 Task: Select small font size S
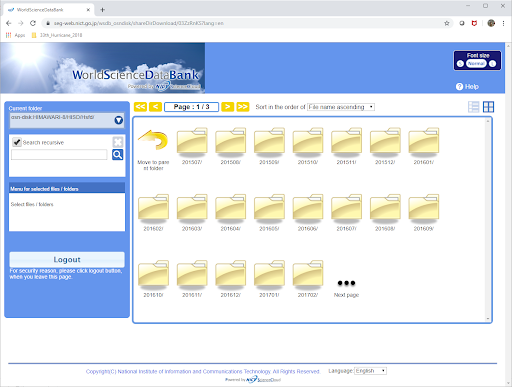pos(460,64)
